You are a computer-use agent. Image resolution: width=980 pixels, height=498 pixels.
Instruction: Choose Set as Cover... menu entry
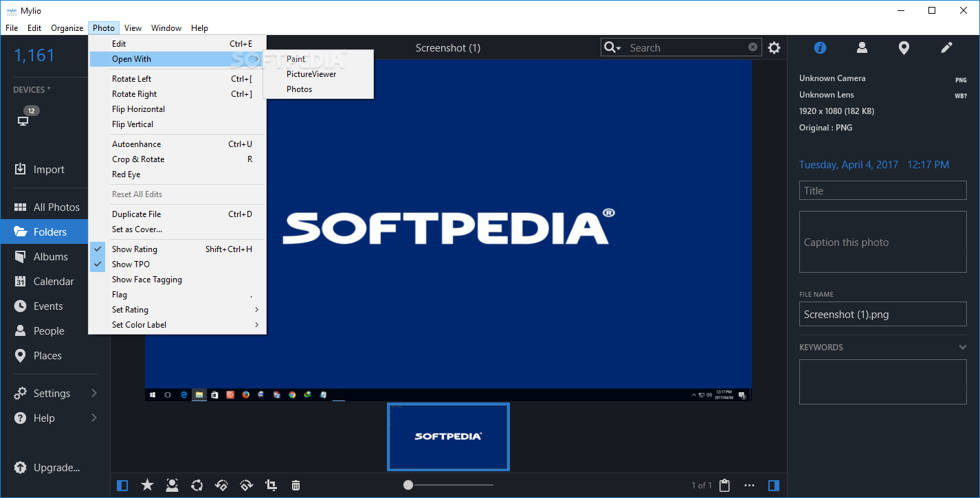pyautogui.click(x=177, y=229)
